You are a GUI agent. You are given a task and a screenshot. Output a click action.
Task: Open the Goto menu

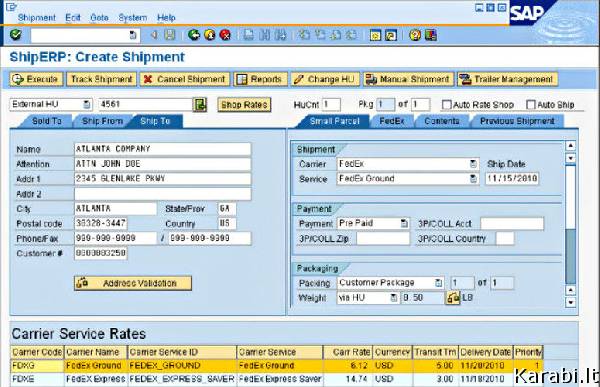point(99,18)
